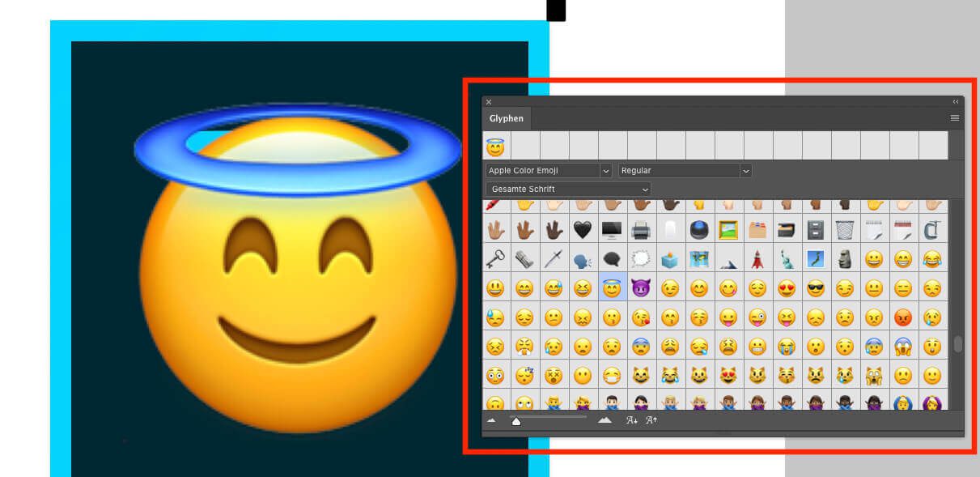
Task: Select the dark speech bubble glyph
Action: click(x=612, y=259)
